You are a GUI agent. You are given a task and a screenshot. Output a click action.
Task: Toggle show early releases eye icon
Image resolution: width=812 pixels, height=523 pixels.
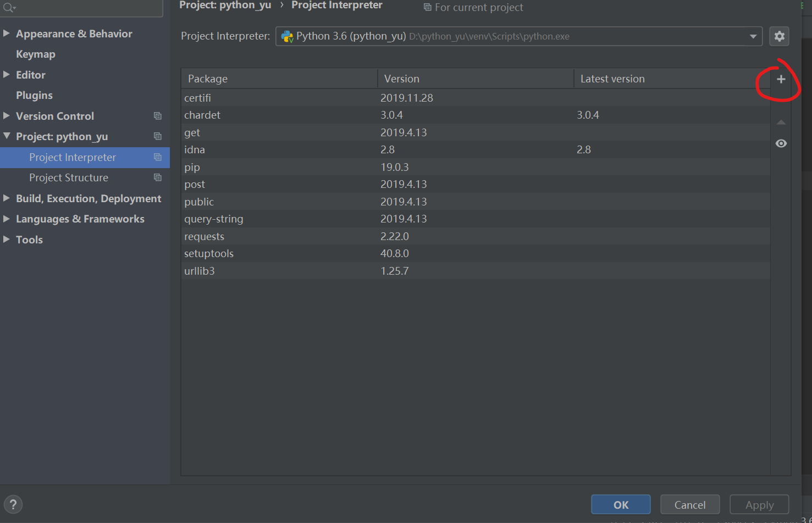(x=781, y=143)
